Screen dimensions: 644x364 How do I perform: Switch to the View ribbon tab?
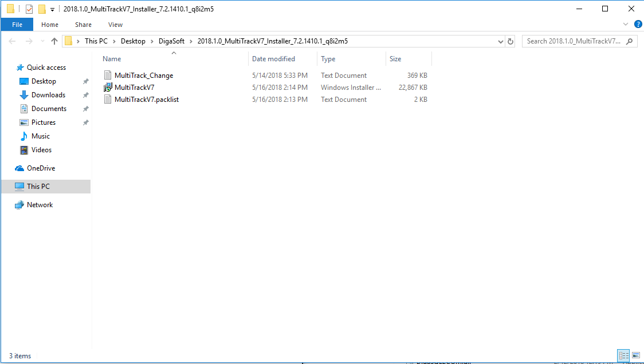pos(115,25)
